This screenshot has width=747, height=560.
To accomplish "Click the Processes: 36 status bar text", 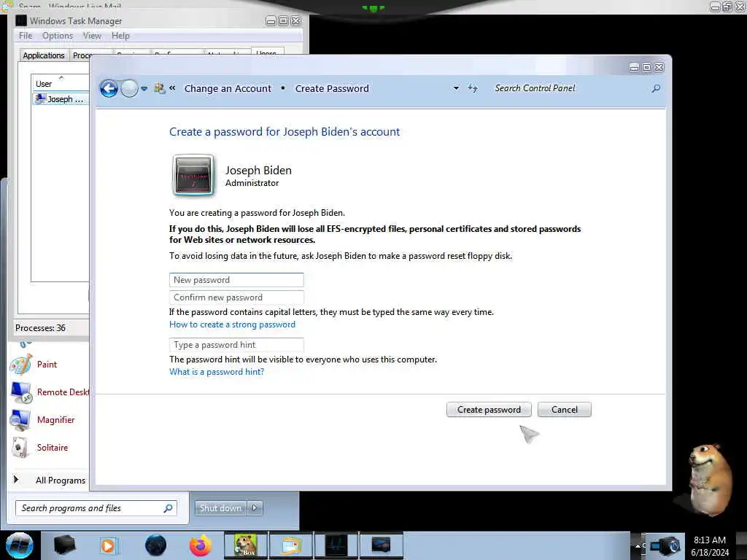I will coord(41,328).
